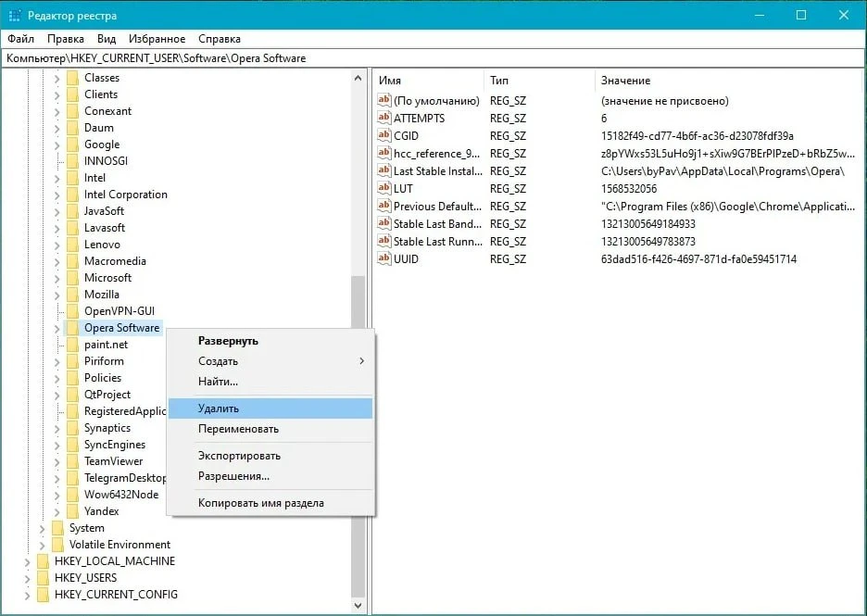
Task: Open the Избранное menu
Action: (157, 39)
